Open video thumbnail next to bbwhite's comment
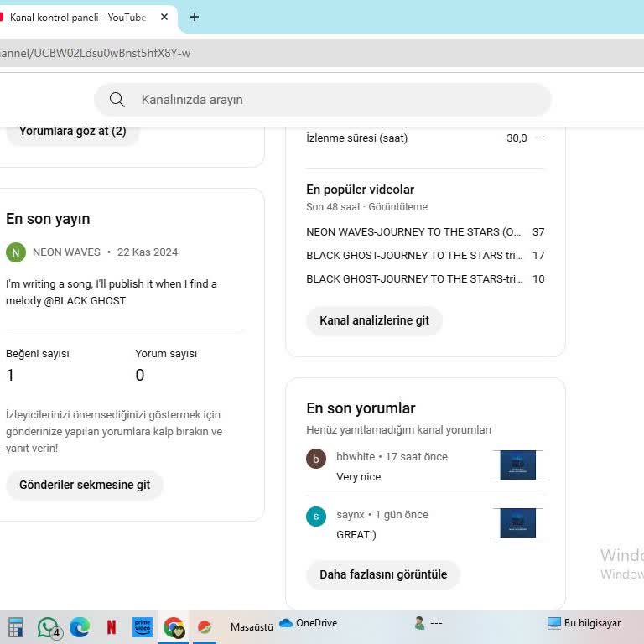The image size is (644, 644). 518,465
